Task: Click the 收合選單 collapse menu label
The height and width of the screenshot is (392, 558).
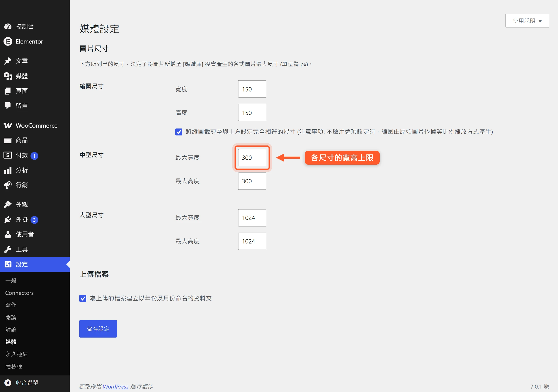Action: [27, 383]
